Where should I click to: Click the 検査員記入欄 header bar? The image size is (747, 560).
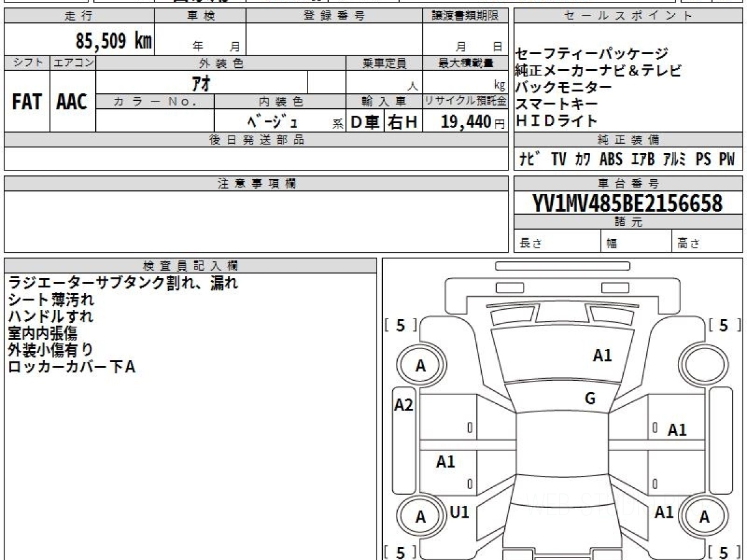click(x=190, y=265)
